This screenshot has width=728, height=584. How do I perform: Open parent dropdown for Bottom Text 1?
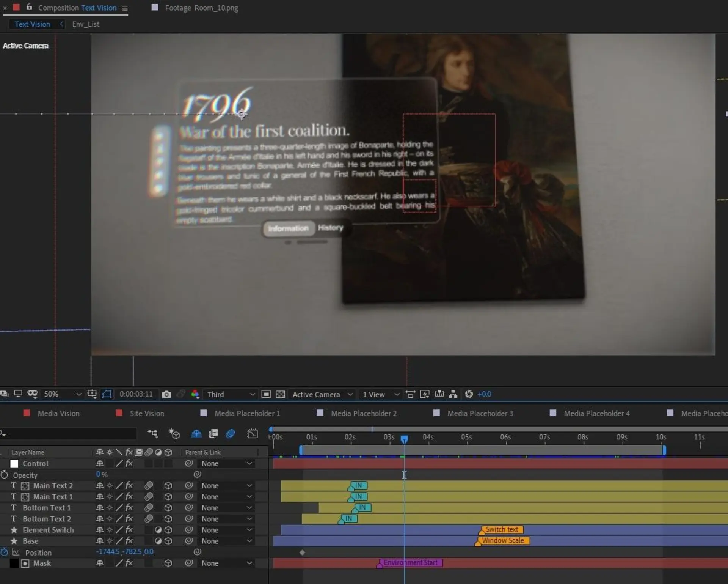226,507
